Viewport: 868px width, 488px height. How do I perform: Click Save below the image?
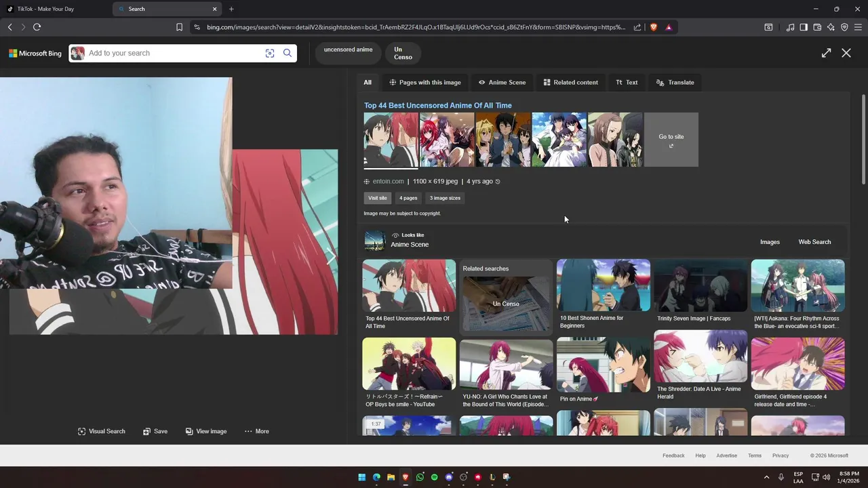pyautogui.click(x=155, y=431)
